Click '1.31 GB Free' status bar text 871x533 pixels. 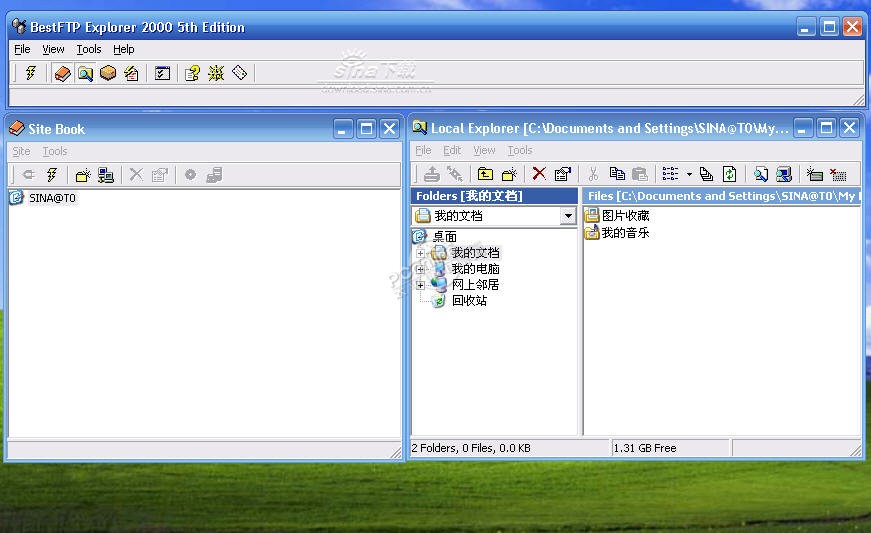[x=644, y=448]
